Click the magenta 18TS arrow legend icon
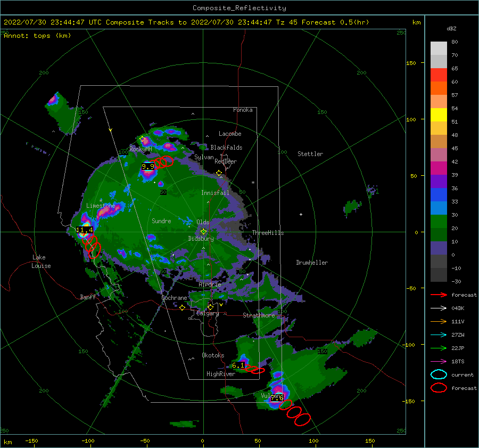Screen dimensions: 479x448 point(439,362)
